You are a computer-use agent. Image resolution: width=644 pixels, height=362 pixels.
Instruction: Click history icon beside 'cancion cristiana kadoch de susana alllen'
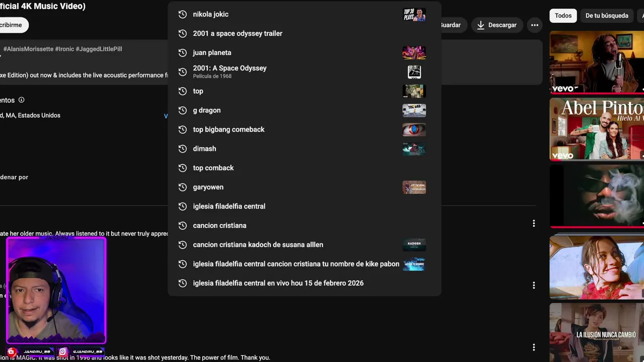[183, 245]
